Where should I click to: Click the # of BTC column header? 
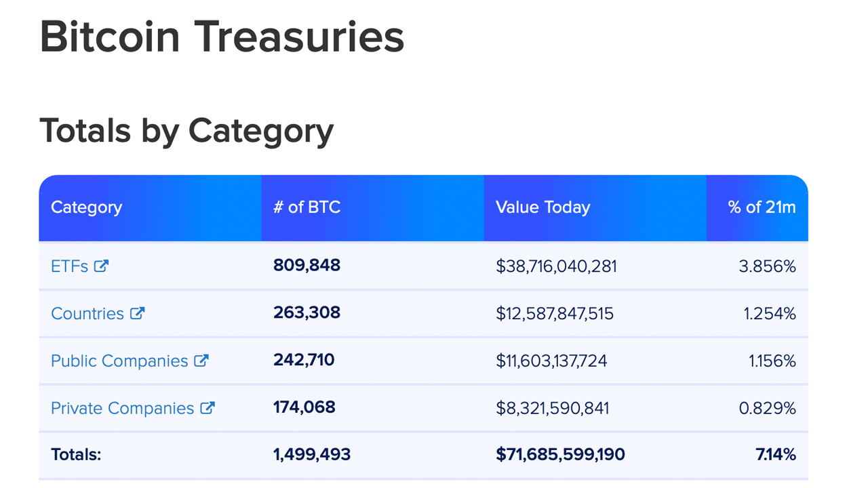307,207
